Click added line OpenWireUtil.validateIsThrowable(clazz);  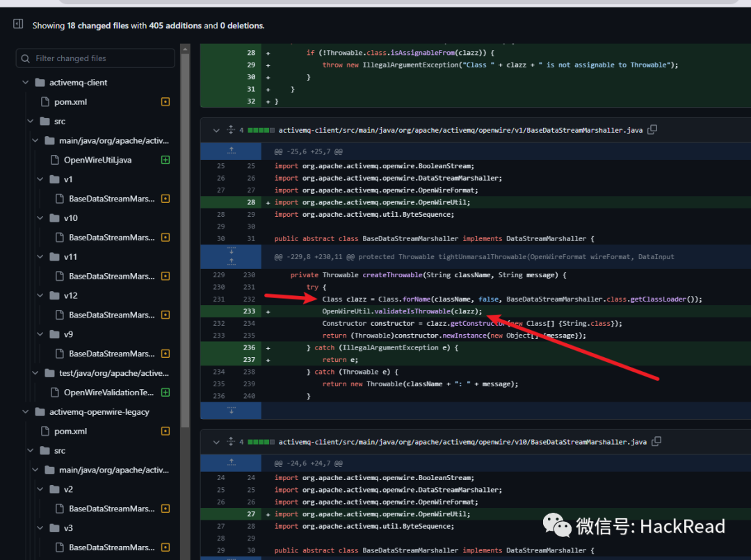tap(402, 311)
